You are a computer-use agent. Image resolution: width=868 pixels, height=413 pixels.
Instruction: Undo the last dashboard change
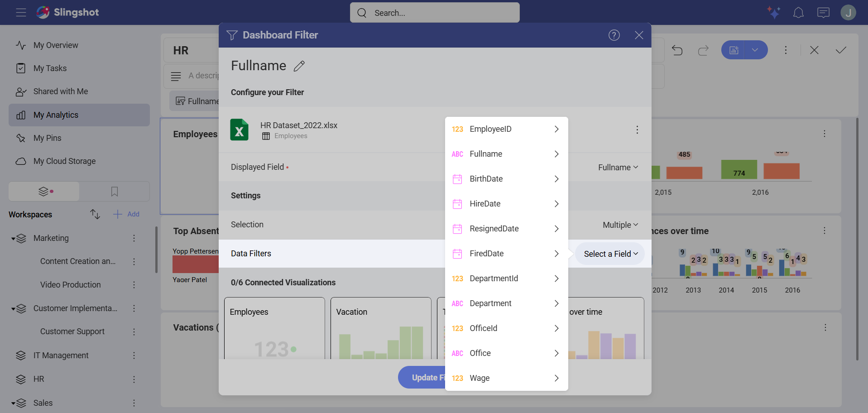(677, 50)
